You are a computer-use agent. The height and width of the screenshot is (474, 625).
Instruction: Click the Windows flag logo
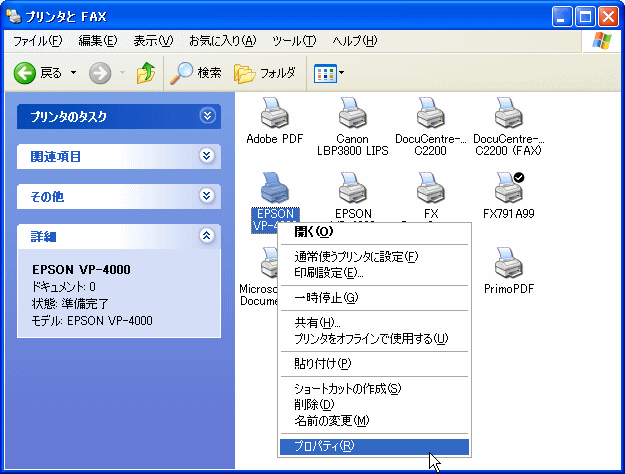pos(602,41)
